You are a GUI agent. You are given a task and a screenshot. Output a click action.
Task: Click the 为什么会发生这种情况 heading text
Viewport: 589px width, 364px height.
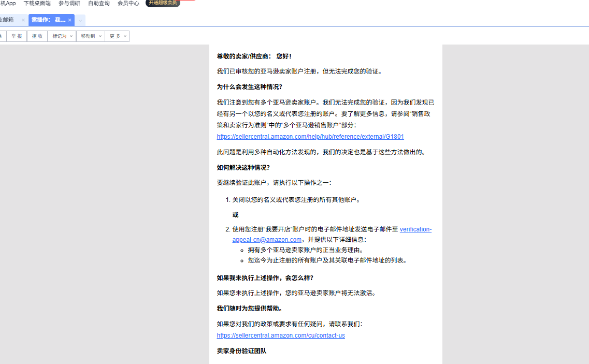point(250,87)
